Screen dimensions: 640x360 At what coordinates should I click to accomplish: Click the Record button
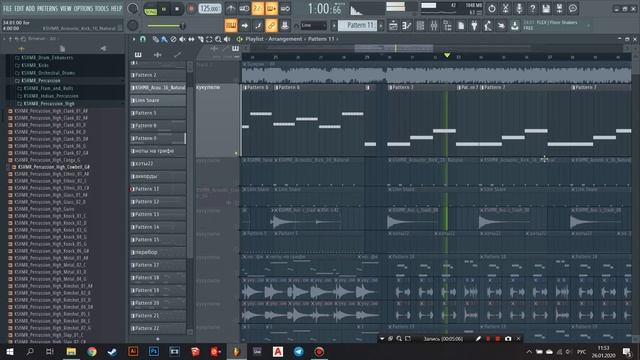[x=191, y=9]
